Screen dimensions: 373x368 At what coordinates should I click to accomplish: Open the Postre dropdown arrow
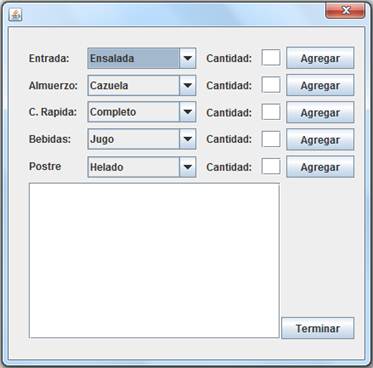point(188,167)
